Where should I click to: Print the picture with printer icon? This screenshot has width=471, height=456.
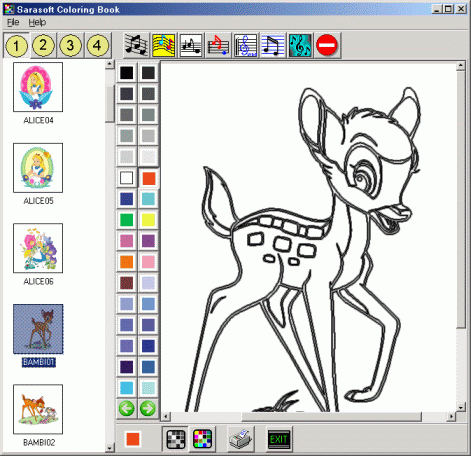[241, 439]
